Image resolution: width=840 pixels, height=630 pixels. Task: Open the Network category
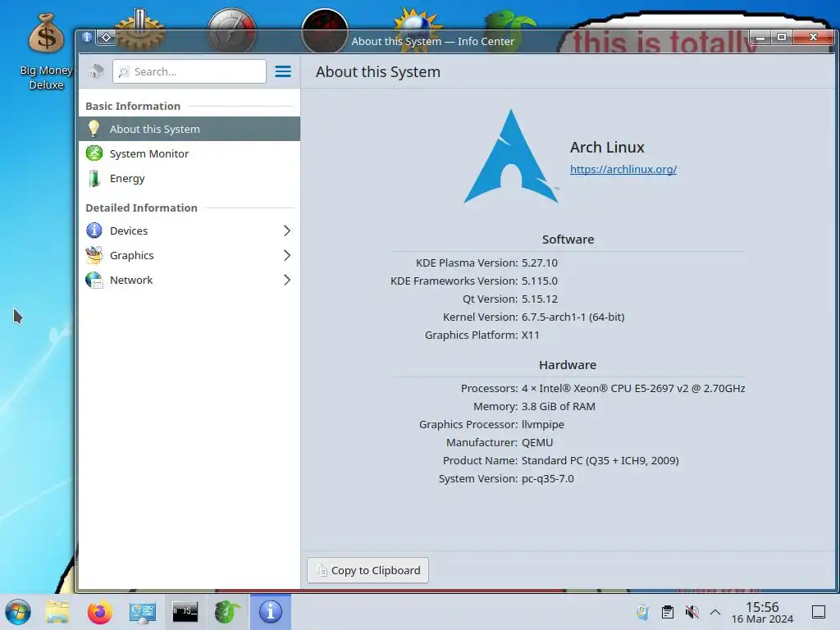(x=189, y=281)
